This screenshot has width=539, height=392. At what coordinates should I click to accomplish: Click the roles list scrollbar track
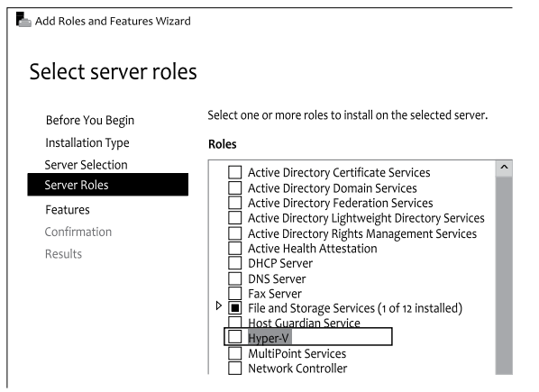tap(504, 275)
